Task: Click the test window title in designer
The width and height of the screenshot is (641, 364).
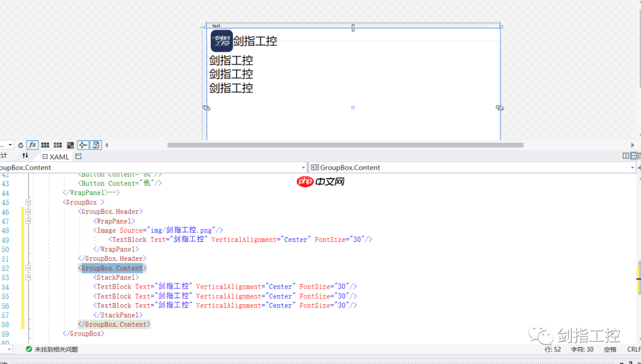Action: click(216, 25)
